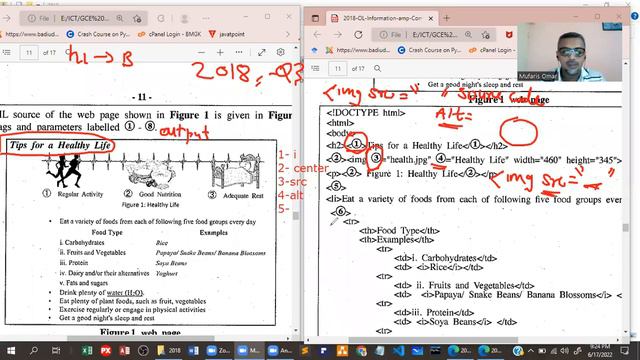Expand bookmarks overflow chevron in left window
This screenshot has height=360, width=640.
point(288,34)
